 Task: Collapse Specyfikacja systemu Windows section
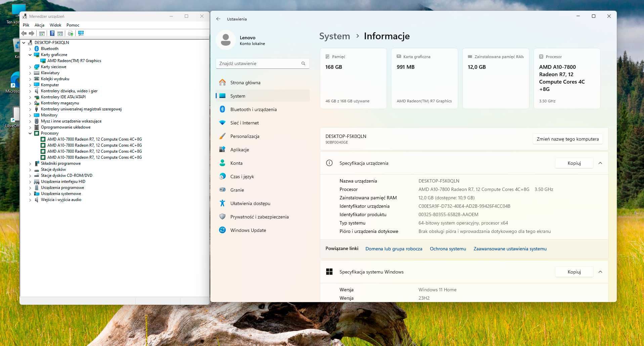(x=600, y=272)
